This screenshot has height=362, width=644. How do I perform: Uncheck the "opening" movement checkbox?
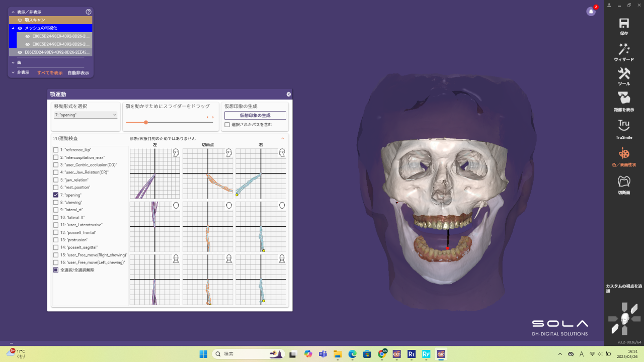[x=56, y=195]
